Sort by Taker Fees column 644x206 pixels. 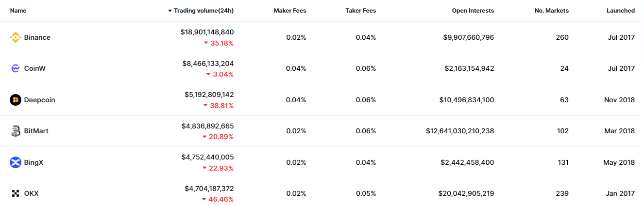pos(360,11)
